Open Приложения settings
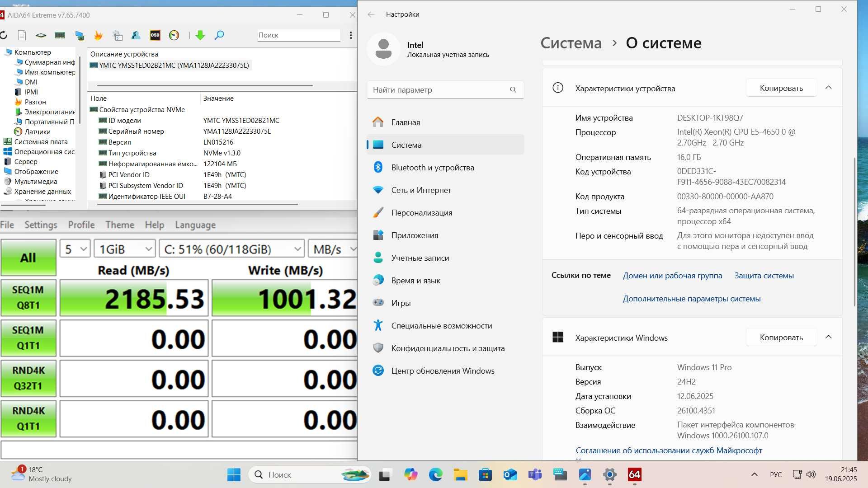 (x=445, y=235)
